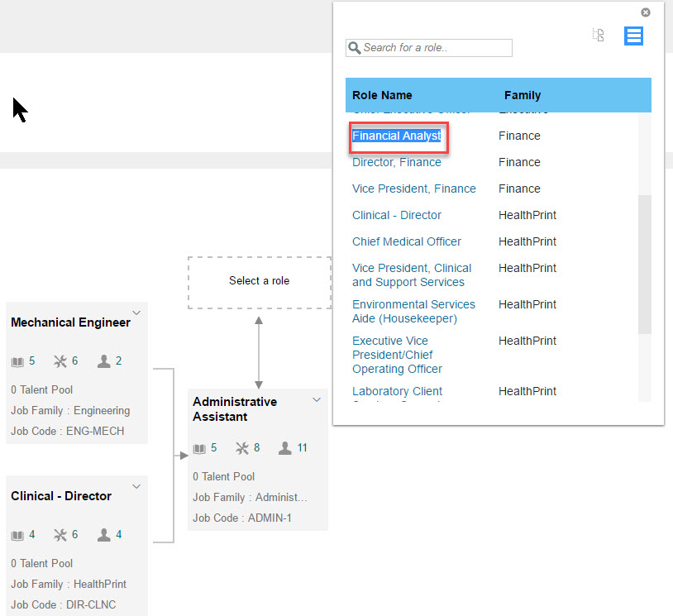Click HealthPrint family next to Chief Medical Officer
This screenshot has width=673, height=616.
click(527, 241)
